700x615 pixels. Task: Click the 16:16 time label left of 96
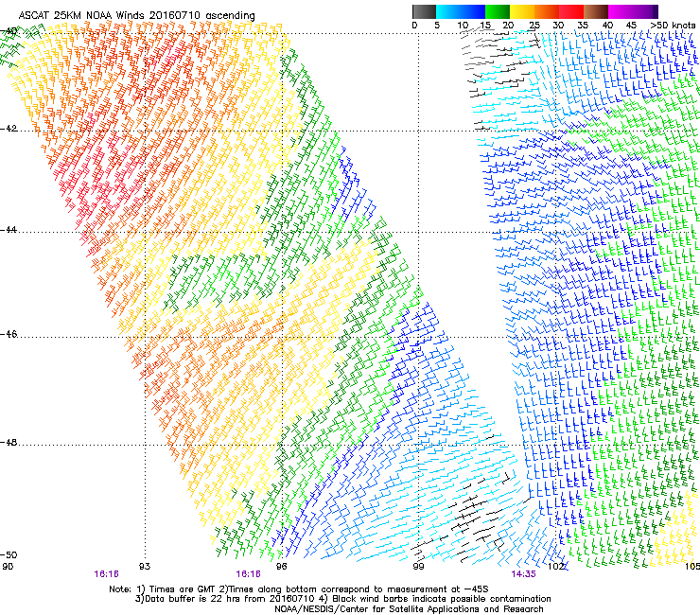(x=248, y=574)
